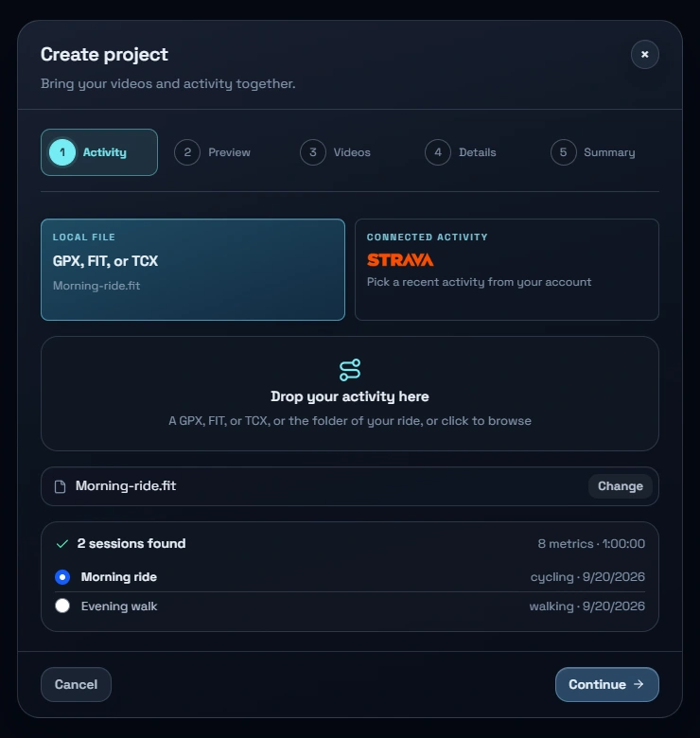Go to the Preview step
This screenshot has height=738, width=700.
tap(213, 152)
